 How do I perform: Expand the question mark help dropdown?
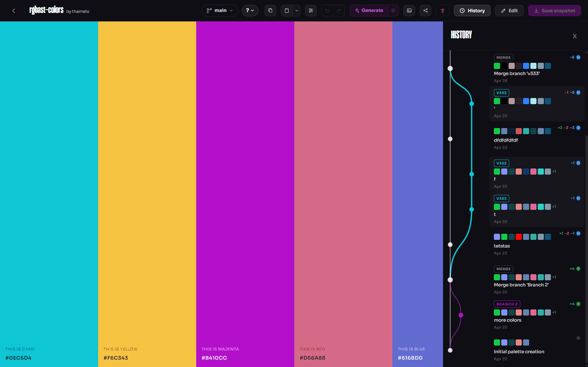(250, 10)
